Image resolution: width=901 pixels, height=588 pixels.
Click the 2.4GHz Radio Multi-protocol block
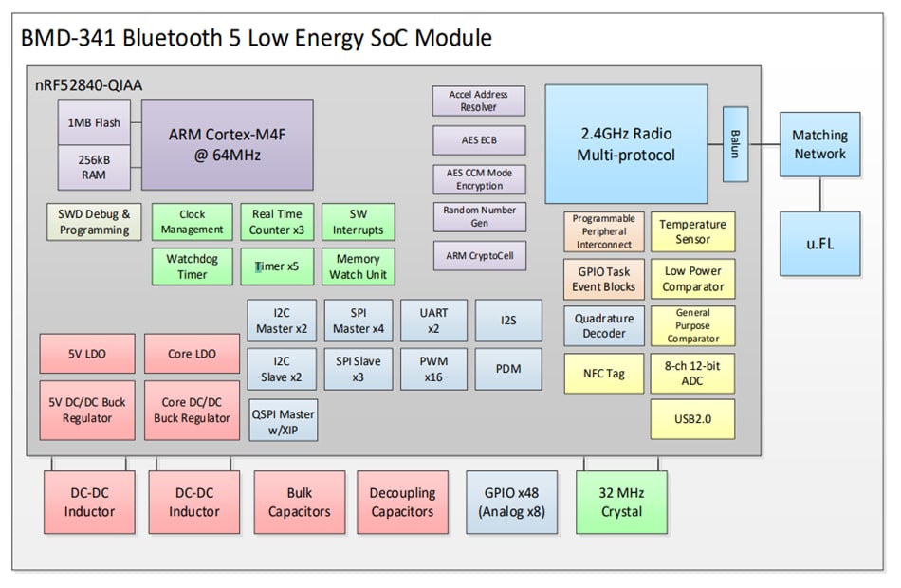tap(626, 142)
